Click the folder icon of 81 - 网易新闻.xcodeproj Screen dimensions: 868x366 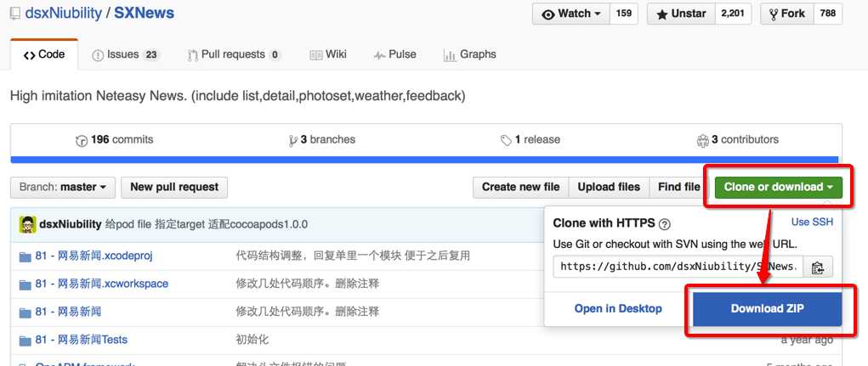(x=25, y=256)
